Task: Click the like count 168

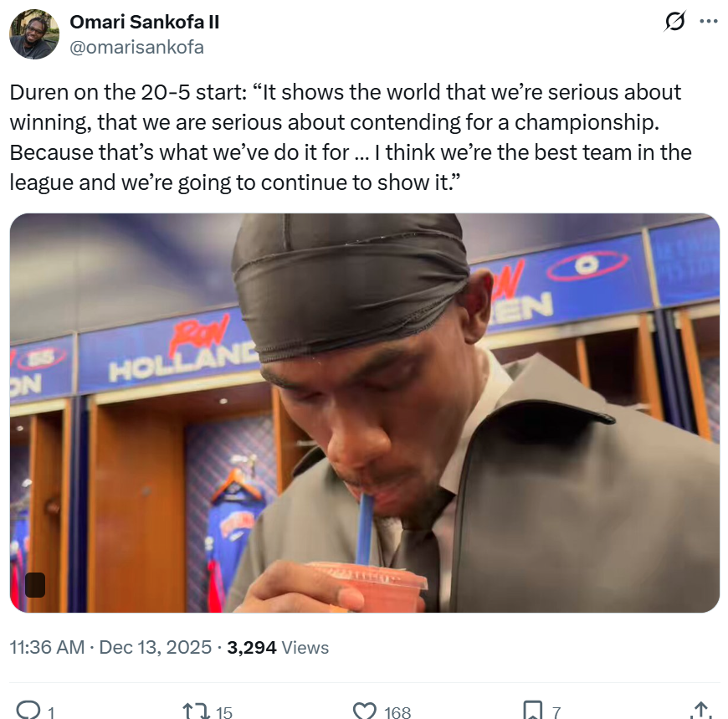Action: pyautogui.click(x=397, y=712)
